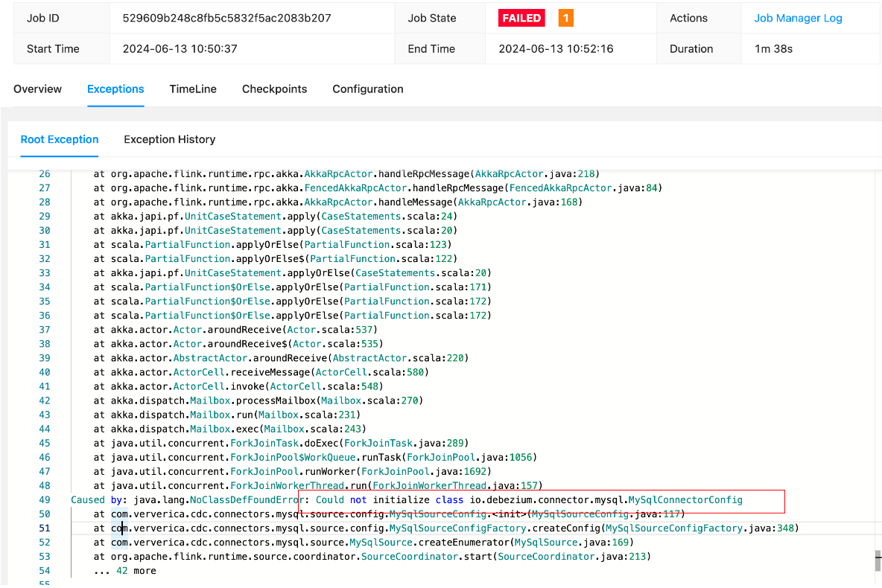Click the MySqlSource.createEnumerator stack line

364,543
